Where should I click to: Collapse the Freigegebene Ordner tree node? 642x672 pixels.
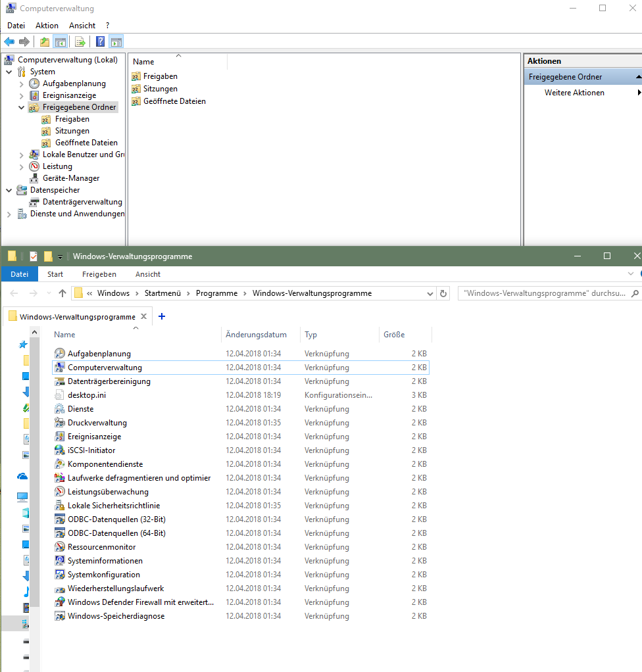point(22,108)
